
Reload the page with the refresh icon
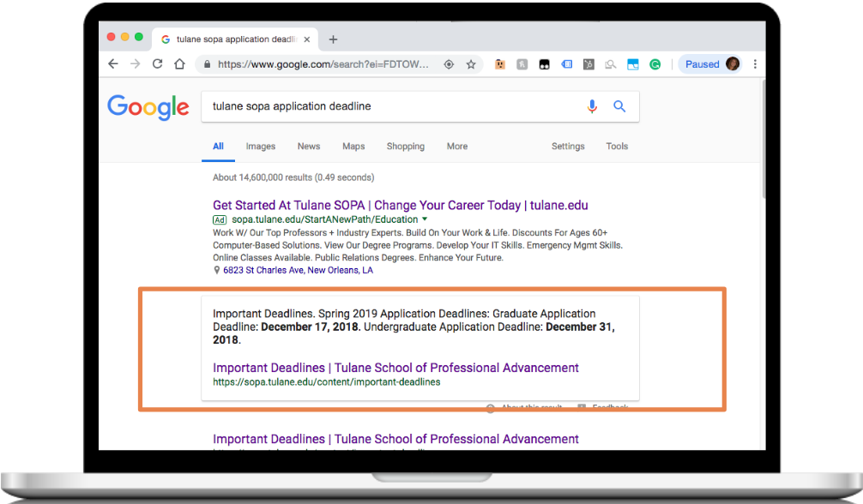pos(157,64)
